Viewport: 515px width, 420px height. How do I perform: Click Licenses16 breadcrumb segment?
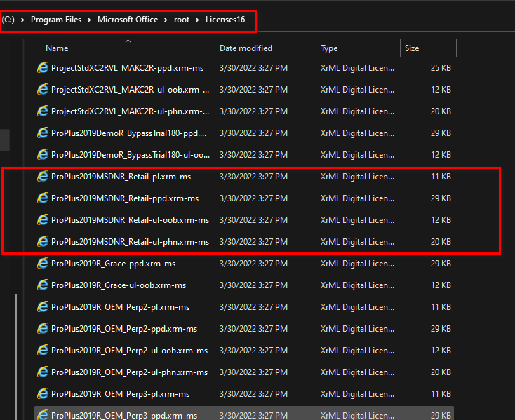point(225,20)
